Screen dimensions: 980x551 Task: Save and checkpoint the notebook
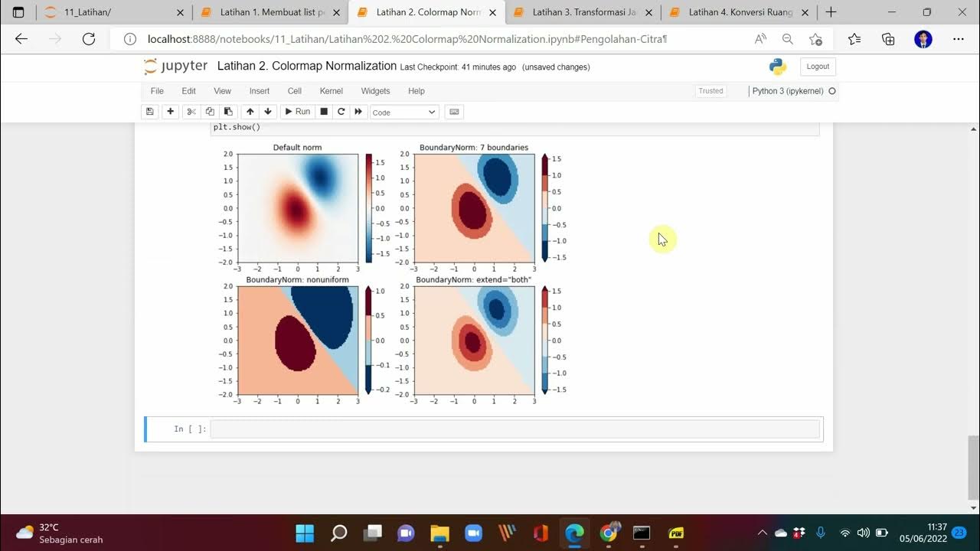[x=150, y=112]
